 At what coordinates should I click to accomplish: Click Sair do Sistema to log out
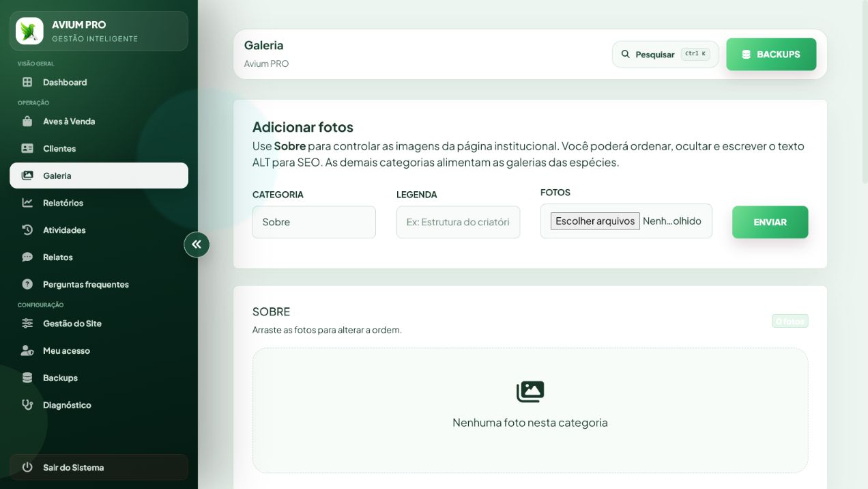(99, 467)
